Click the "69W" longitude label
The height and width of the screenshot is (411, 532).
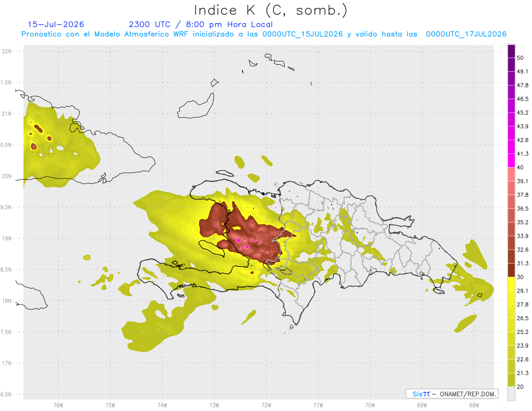(x=422, y=405)
